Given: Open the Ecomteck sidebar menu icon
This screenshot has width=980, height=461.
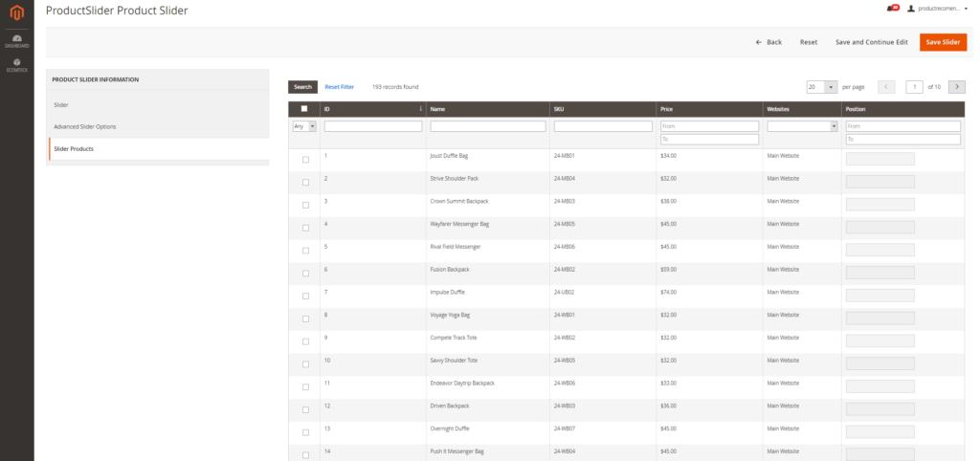Looking at the screenshot, I should (16, 65).
